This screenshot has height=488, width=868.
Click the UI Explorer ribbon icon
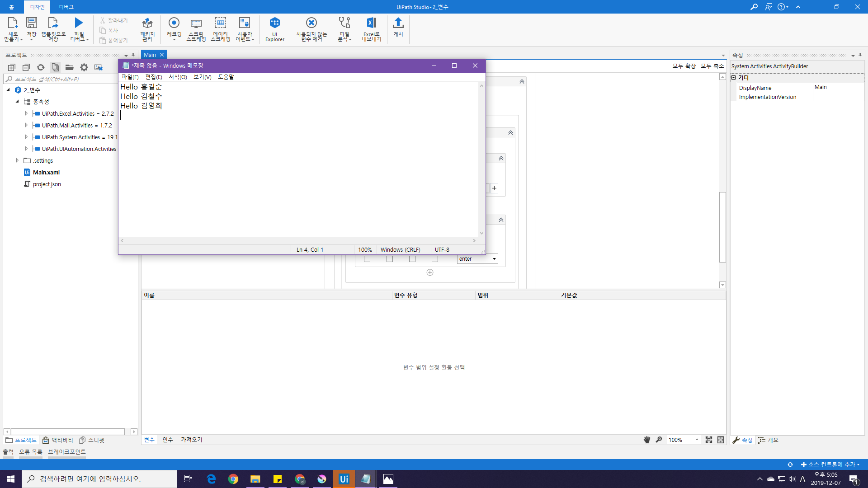tap(274, 23)
